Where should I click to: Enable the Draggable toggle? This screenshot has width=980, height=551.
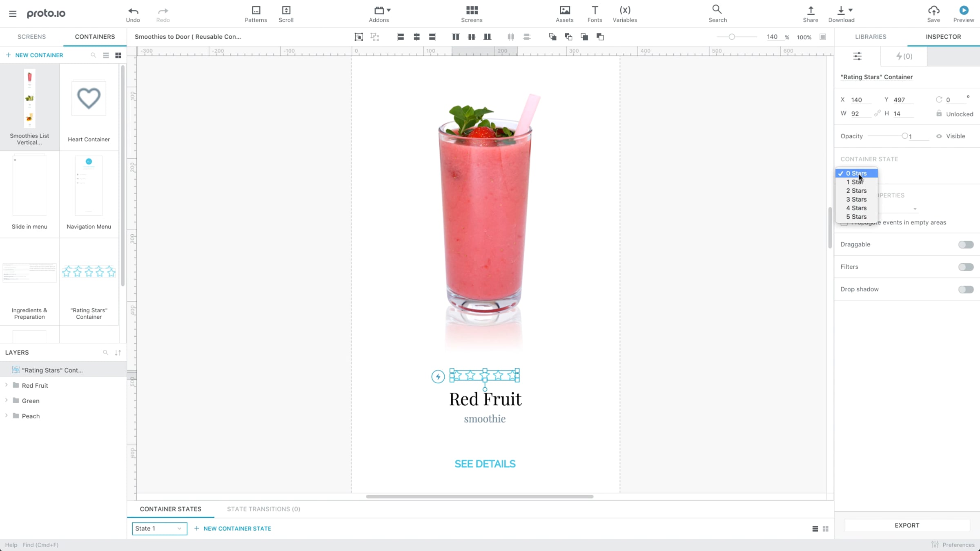pos(966,244)
